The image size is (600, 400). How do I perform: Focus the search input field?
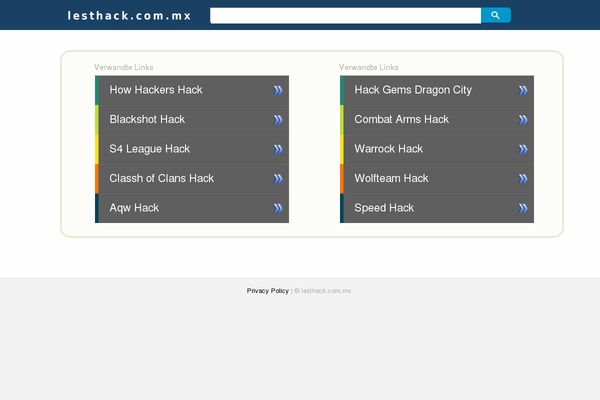[x=346, y=16]
